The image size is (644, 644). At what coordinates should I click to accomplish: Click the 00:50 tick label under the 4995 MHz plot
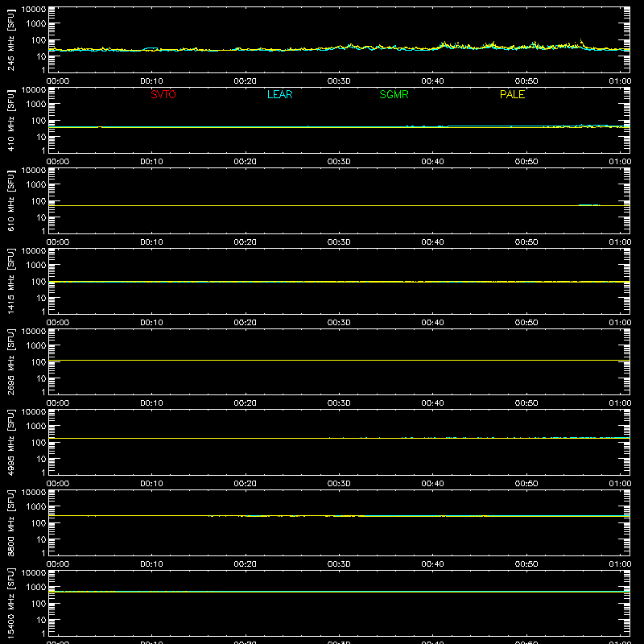526,484
